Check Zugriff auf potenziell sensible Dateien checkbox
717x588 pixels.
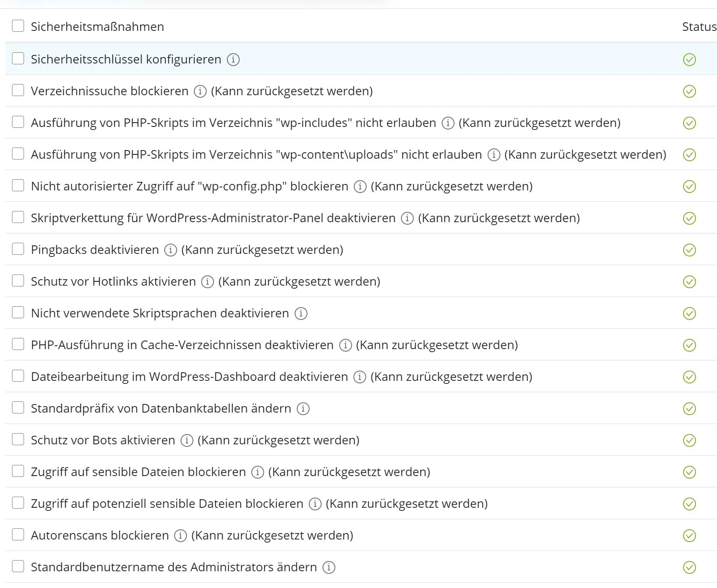[x=18, y=503]
